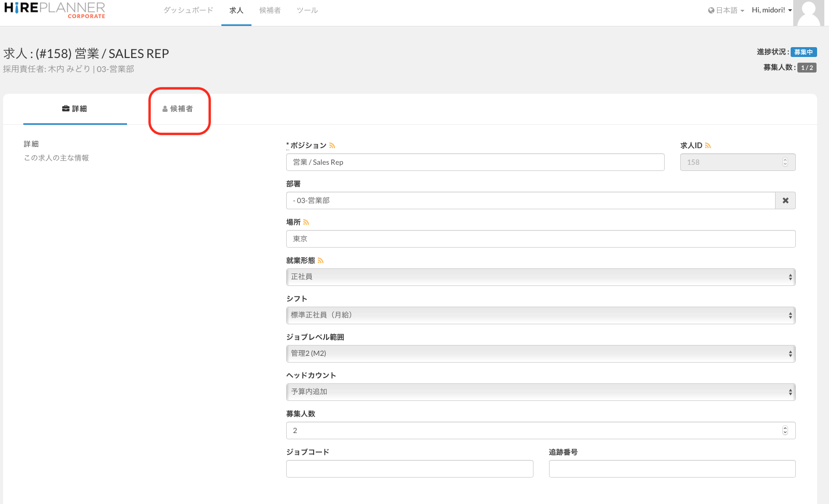The width and height of the screenshot is (829, 504).
Task: Clear the 部署 field with the X button
Action: (785, 200)
